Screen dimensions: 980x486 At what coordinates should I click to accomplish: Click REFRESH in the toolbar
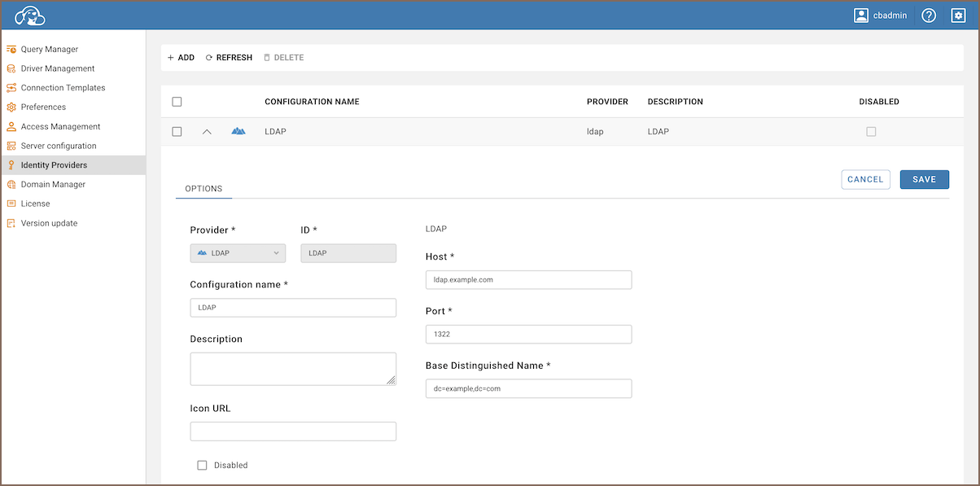[229, 58]
